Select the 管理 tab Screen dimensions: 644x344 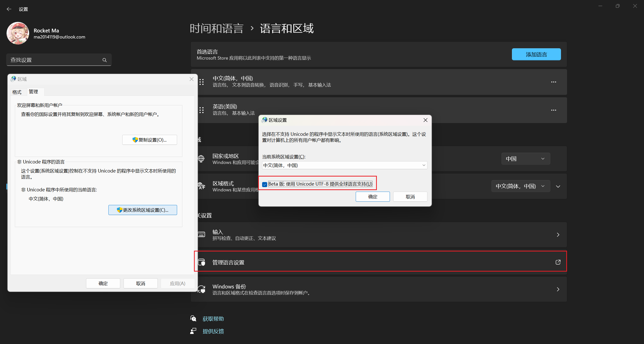[33, 92]
